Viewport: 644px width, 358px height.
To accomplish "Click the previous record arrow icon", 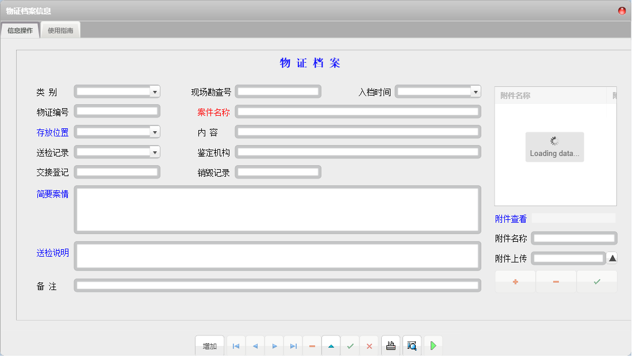I will click(x=255, y=345).
